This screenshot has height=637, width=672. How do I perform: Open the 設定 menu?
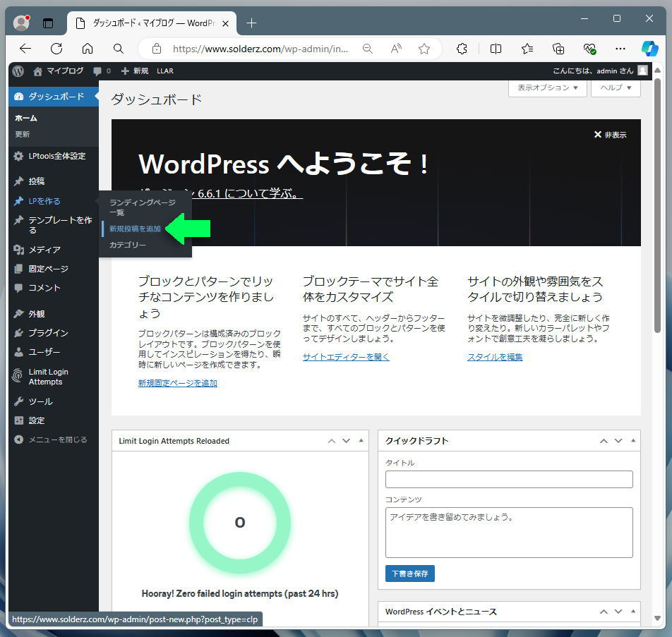54,420
